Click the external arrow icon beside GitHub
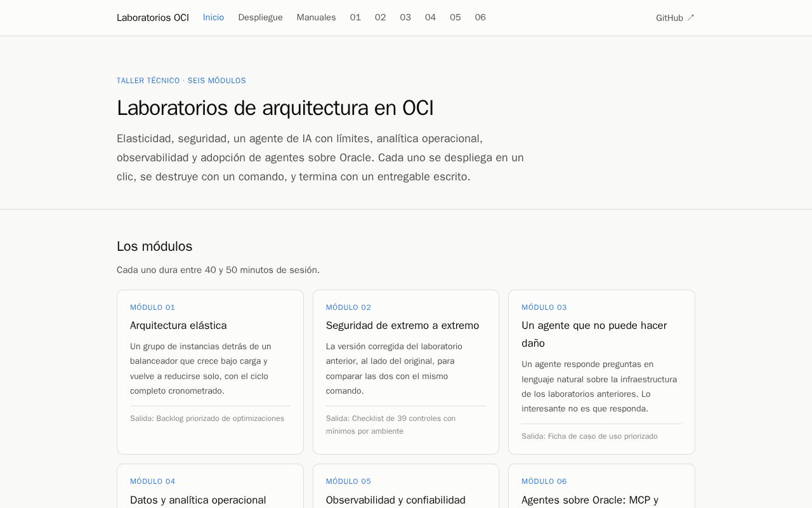The height and width of the screenshot is (508, 812). click(x=691, y=18)
